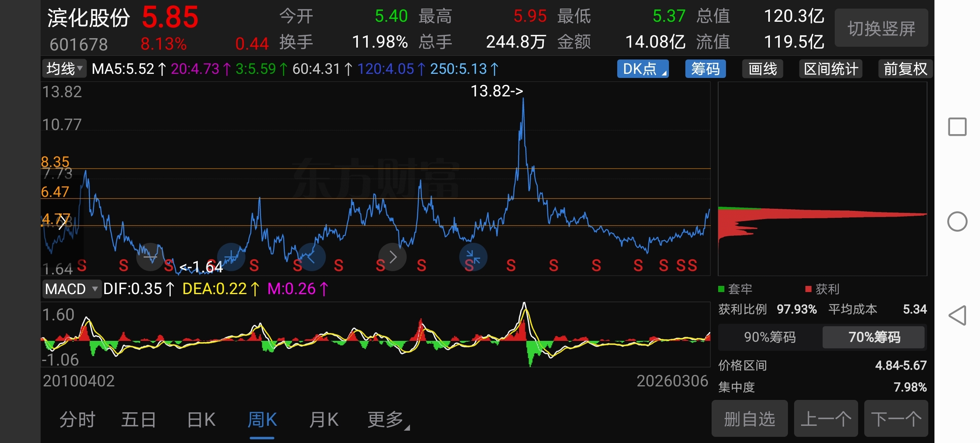The image size is (980, 443).
Task: Expand the side panel chevron near 4.77
Action: coord(62,222)
